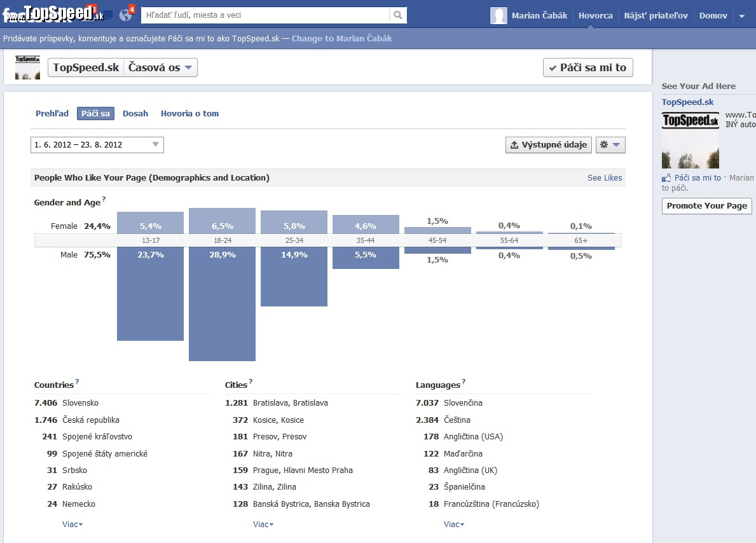Image resolution: width=756 pixels, height=543 pixels.
Task: Open the account menu arrow in top bar
Action: pos(742,16)
